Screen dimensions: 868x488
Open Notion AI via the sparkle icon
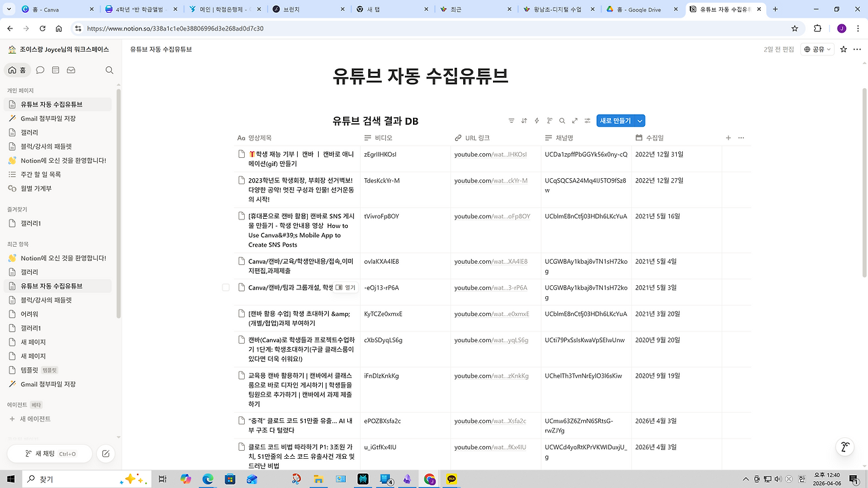coord(549,120)
